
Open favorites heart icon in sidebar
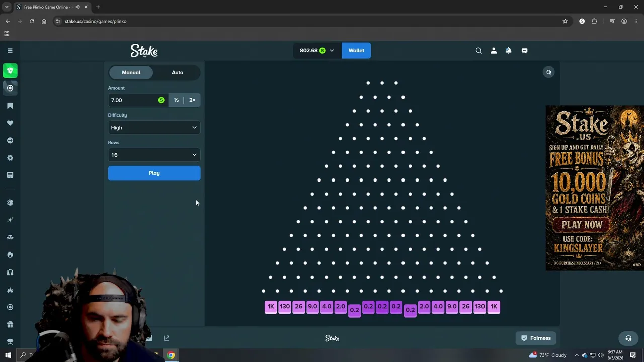pos(10,123)
